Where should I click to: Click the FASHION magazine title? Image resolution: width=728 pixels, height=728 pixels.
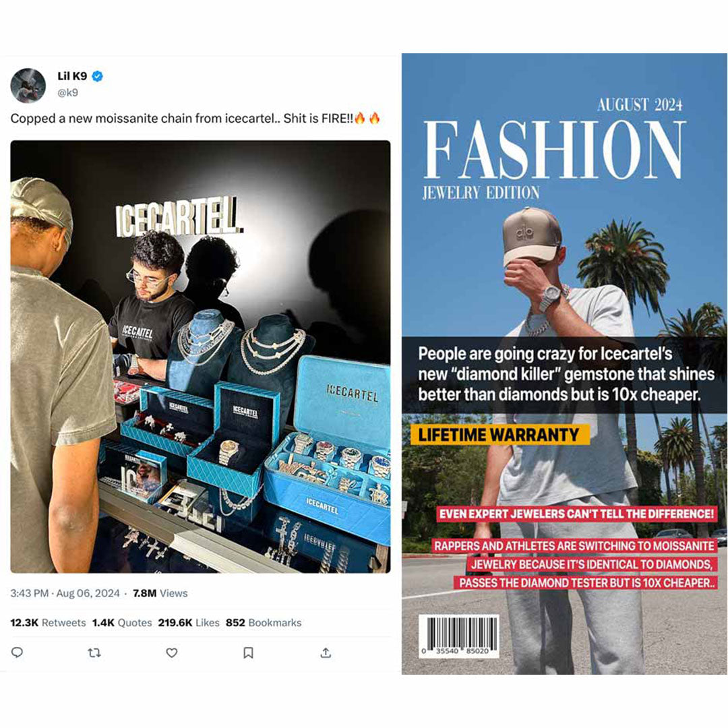[554, 150]
